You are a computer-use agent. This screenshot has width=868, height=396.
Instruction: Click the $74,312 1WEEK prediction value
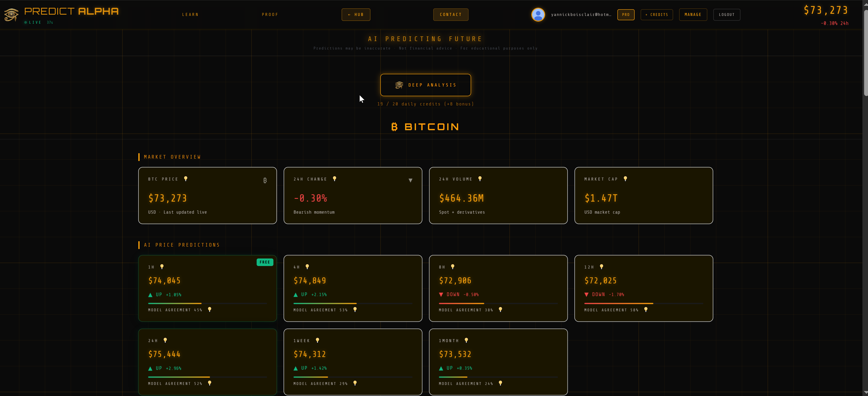pyautogui.click(x=310, y=354)
